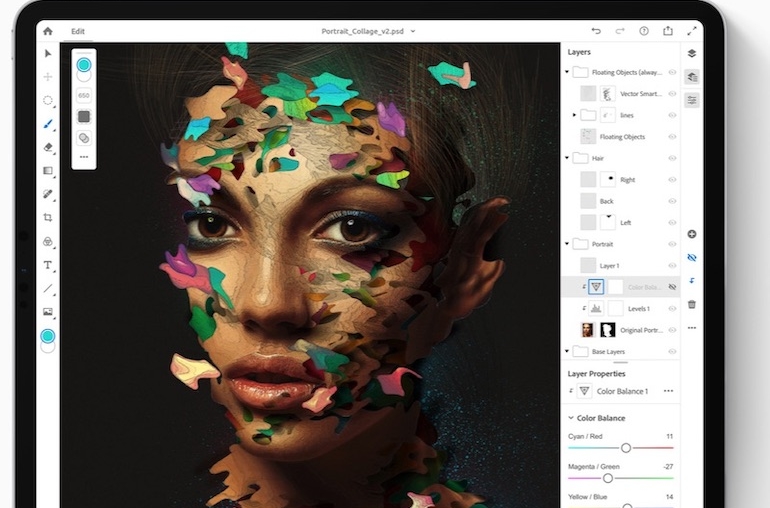
Task: Switch to compact layer view
Action: coord(692,53)
